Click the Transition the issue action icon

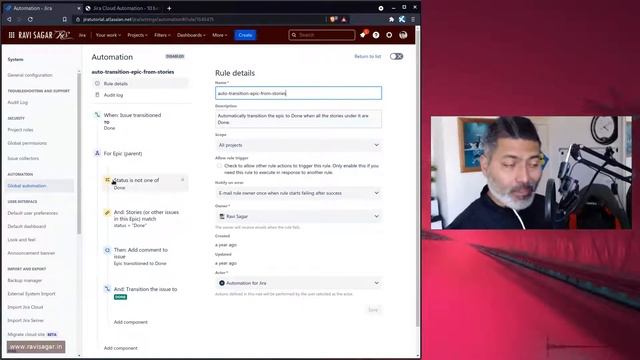pyautogui.click(x=107, y=289)
